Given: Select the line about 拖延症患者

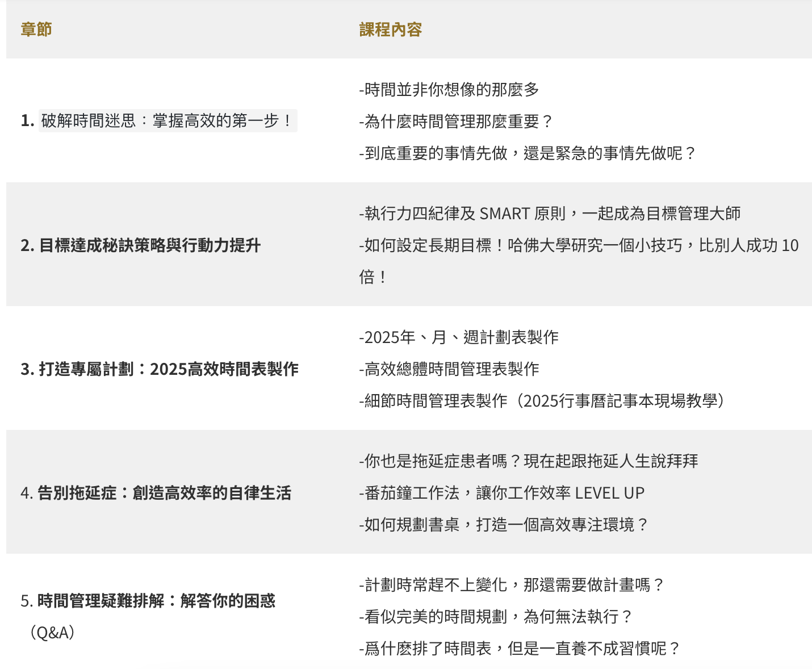Looking at the screenshot, I should [529, 461].
